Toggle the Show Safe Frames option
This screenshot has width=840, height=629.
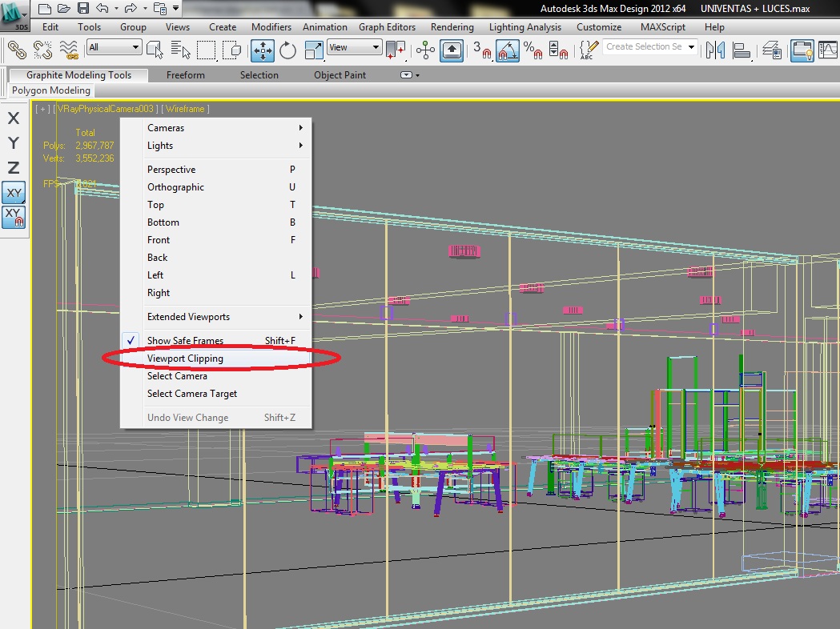[x=216, y=340]
